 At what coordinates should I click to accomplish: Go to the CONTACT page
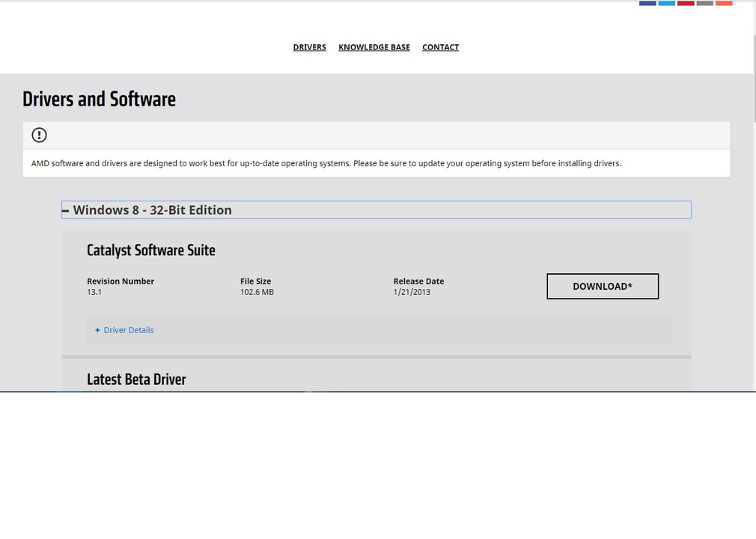pos(440,47)
